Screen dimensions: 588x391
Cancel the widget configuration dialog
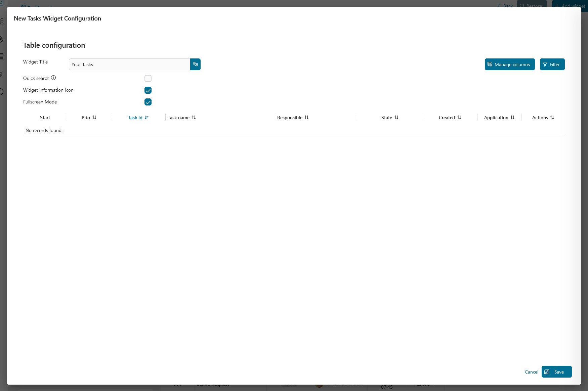pos(531,372)
